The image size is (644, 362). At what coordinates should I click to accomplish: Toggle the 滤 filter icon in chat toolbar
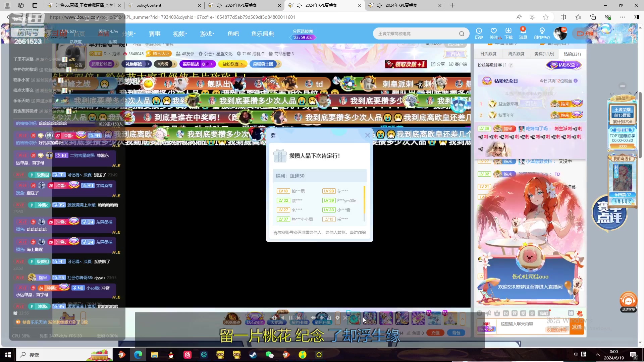click(x=571, y=313)
